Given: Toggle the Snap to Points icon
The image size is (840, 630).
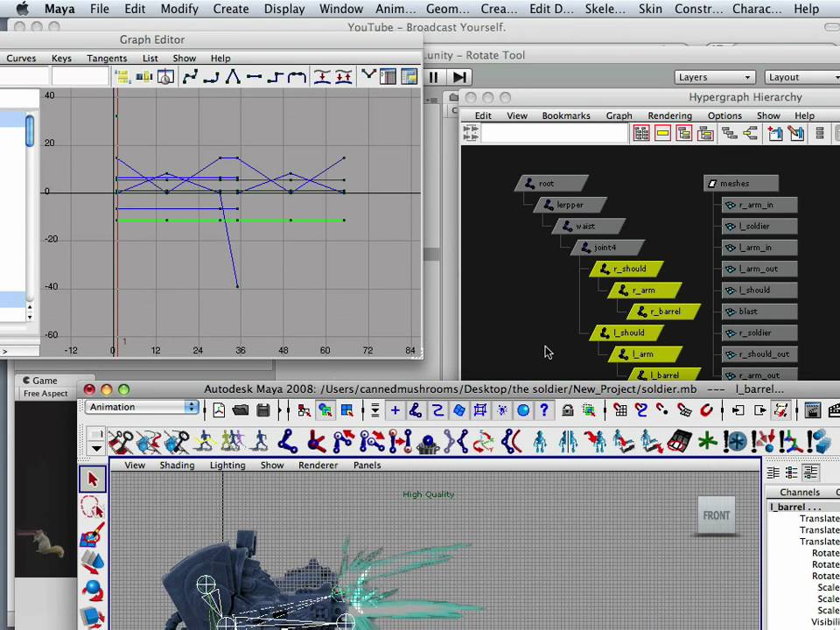Looking at the screenshot, I should (662, 410).
